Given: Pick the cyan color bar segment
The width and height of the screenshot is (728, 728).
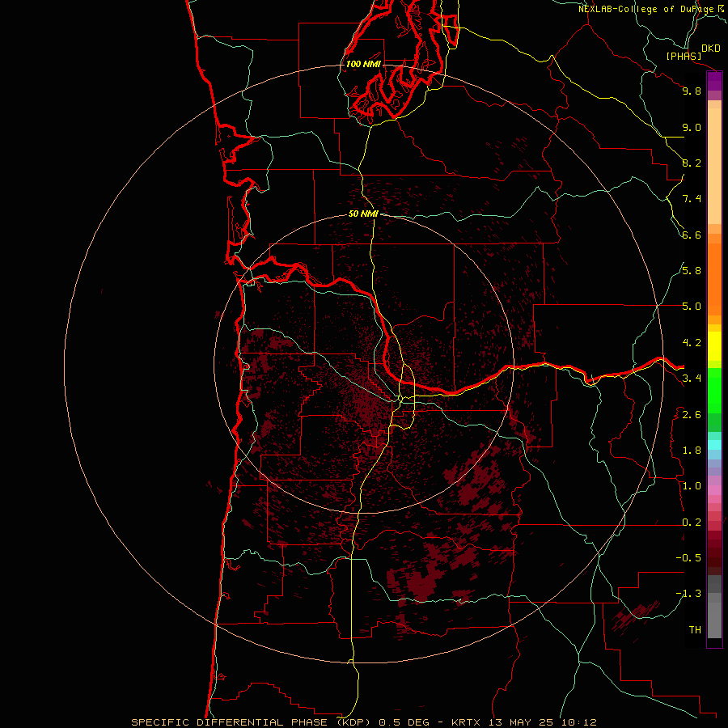Looking at the screenshot, I should pos(714,445).
